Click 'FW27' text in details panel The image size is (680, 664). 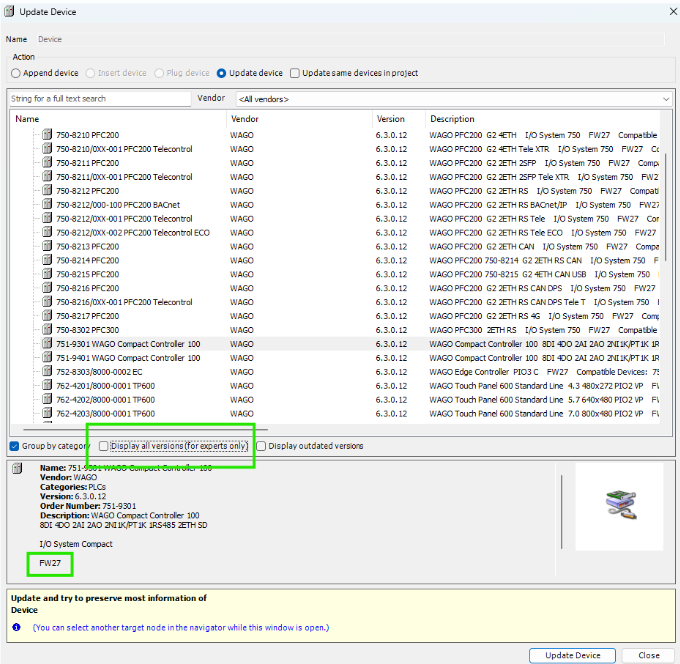pos(50,563)
